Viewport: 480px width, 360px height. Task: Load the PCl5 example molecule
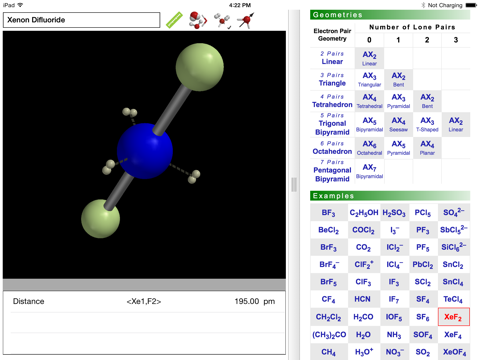(423, 213)
